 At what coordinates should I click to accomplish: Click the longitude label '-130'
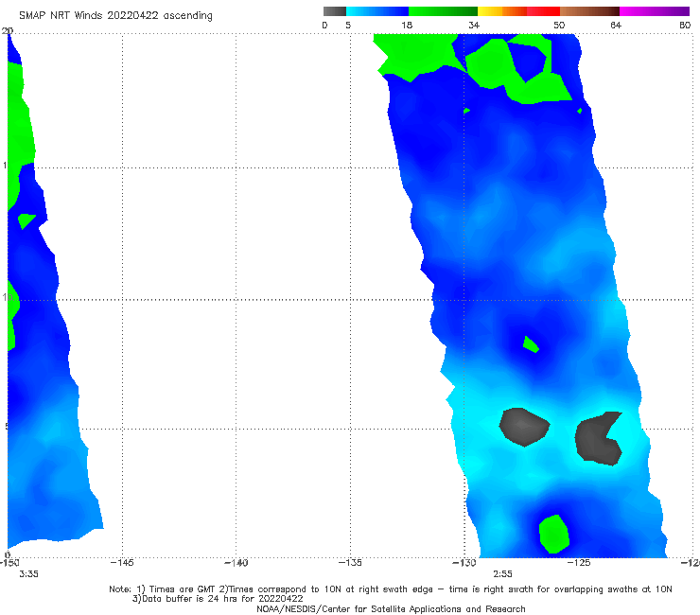pos(464,563)
